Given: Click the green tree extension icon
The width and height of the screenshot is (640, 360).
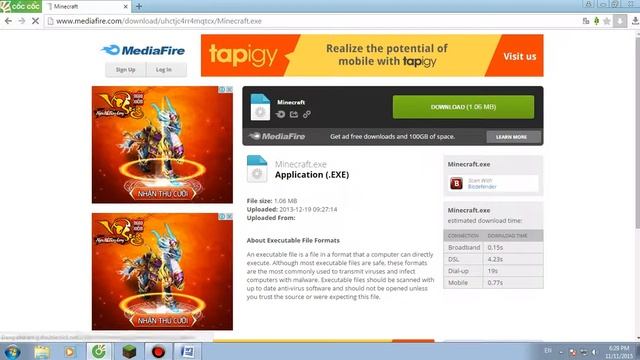Looking at the screenshot, I should pyautogui.click(x=596, y=21).
